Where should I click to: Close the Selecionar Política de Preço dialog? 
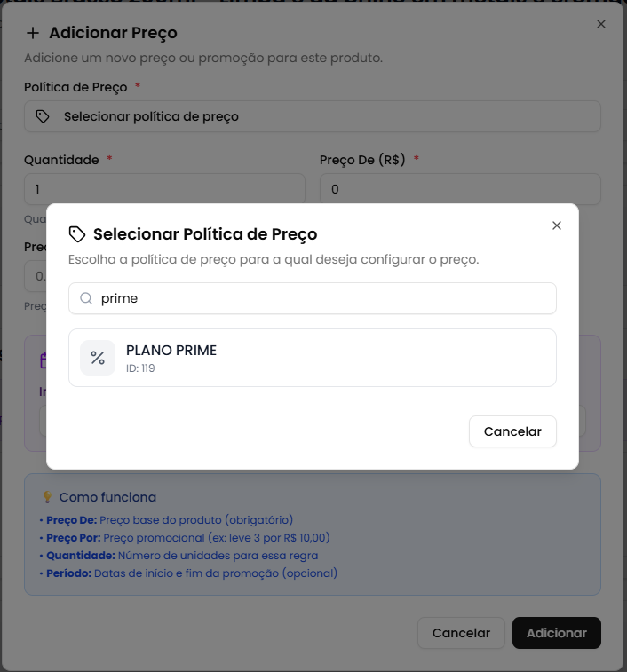[x=557, y=225]
